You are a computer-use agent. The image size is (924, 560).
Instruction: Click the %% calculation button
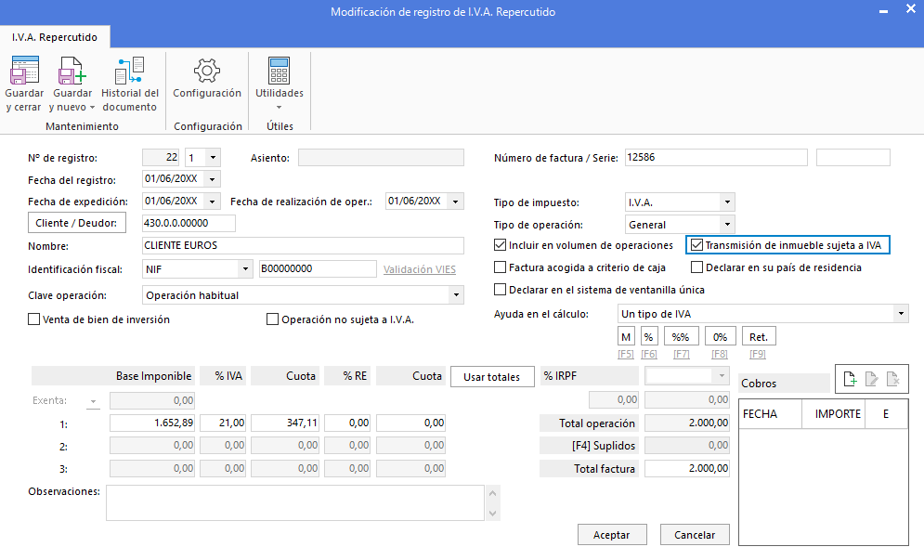(681, 336)
